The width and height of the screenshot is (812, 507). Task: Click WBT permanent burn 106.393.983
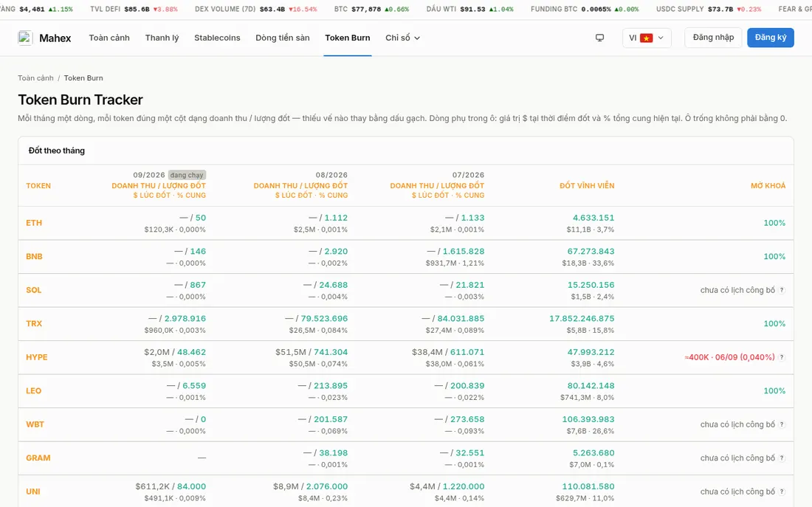[x=588, y=419]
